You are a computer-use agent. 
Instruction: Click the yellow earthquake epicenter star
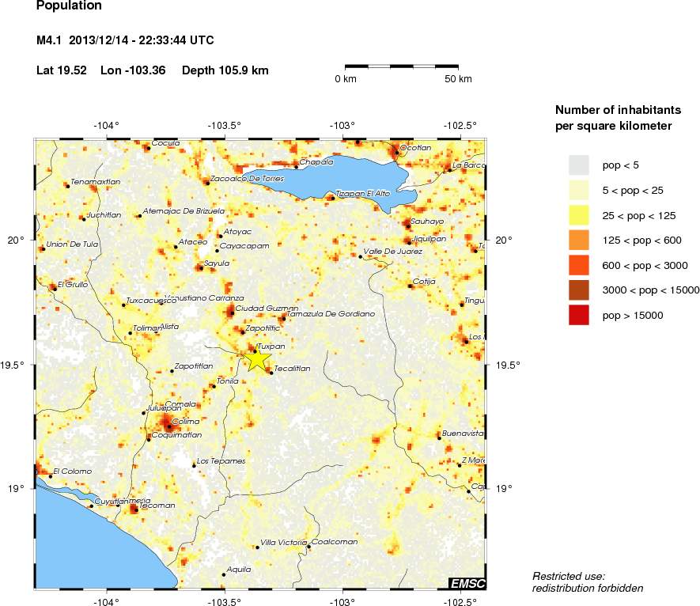tap(258, 358)
